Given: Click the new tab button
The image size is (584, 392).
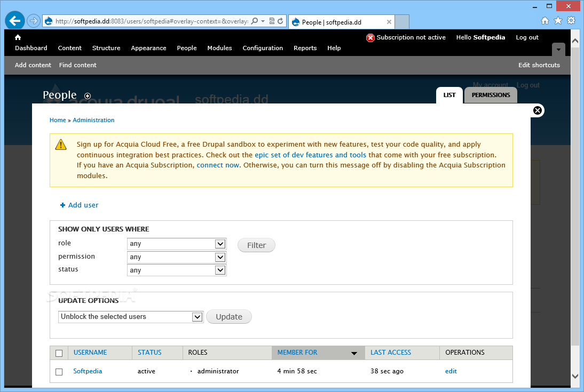Looking at the screenshot, I should click(402, 21).
